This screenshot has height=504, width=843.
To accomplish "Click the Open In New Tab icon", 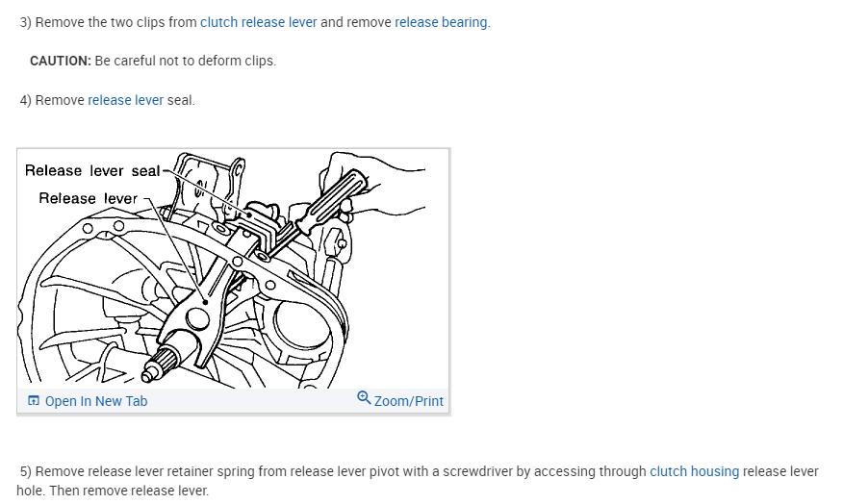I will (x=34, y=401).
